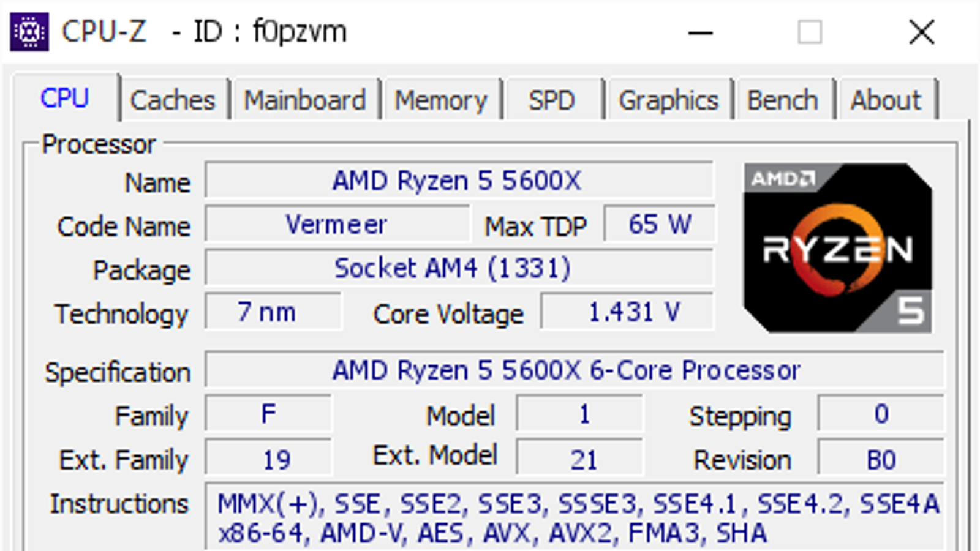Show the About tab

(x=886, y=100)
